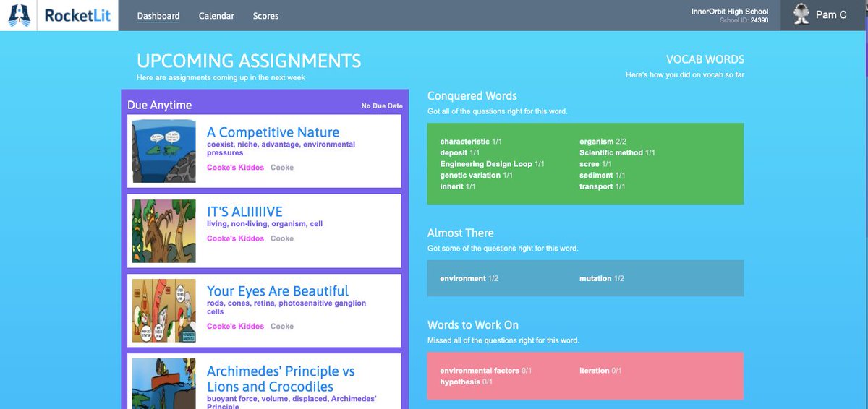Image resolution: width=868 pixels, height=409 pixels.
Task: Click Cooke teacher name under IT'S ALIIIIIVE
Action: coord(282,238)
